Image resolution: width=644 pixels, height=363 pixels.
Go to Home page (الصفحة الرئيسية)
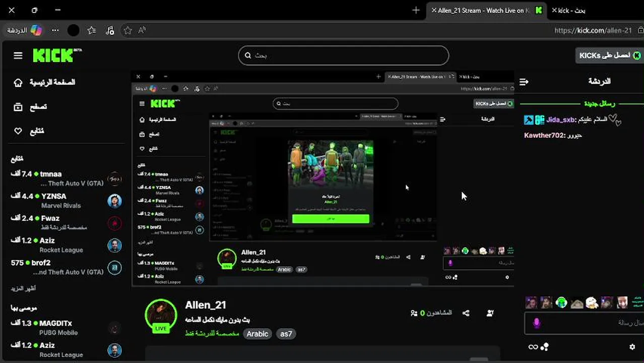point(44,82)
